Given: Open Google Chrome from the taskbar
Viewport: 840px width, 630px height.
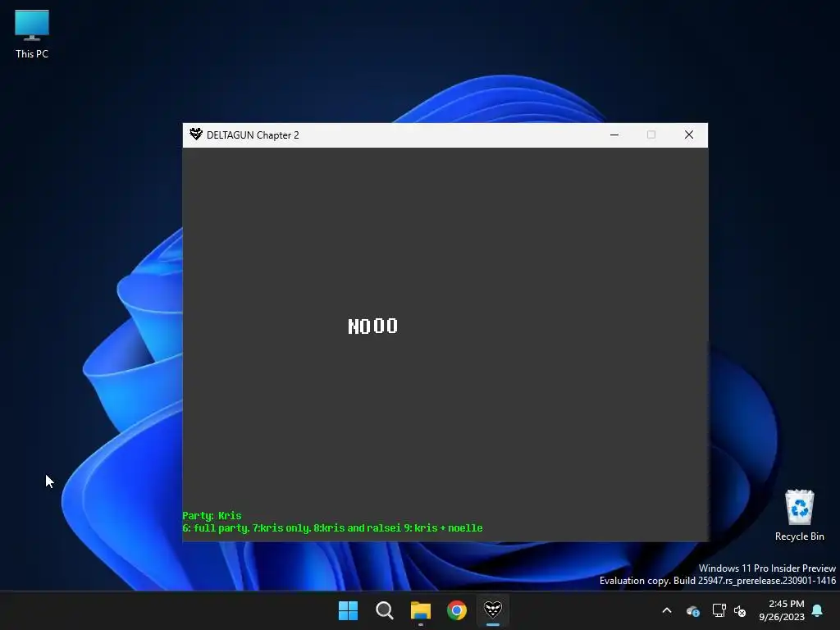Looking at the screenshot, I should [457, 610].
